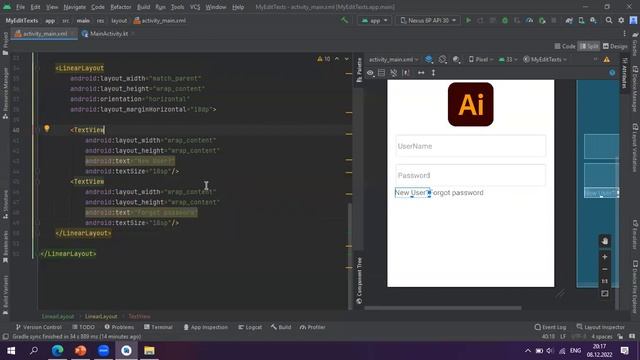This screenshot has height=360, width=640.
Task: Open Palette side panel
Action: (x=359, y=69)
